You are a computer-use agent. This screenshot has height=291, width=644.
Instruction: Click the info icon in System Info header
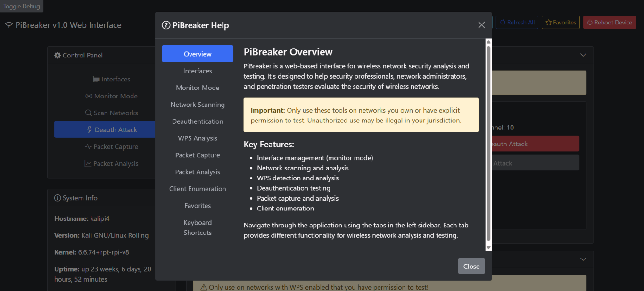click(x=58, y=198)
